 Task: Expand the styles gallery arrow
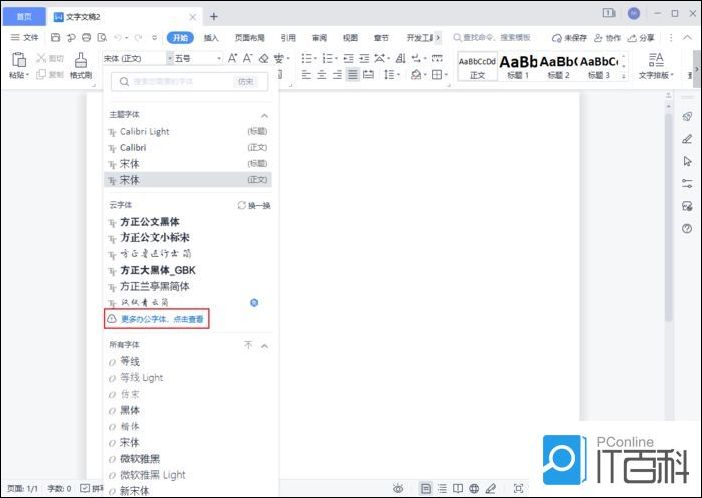pos(624,77)
